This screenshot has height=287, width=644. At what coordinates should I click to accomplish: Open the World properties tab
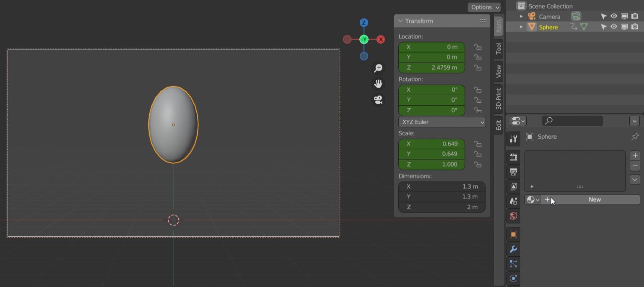point(513,216)
